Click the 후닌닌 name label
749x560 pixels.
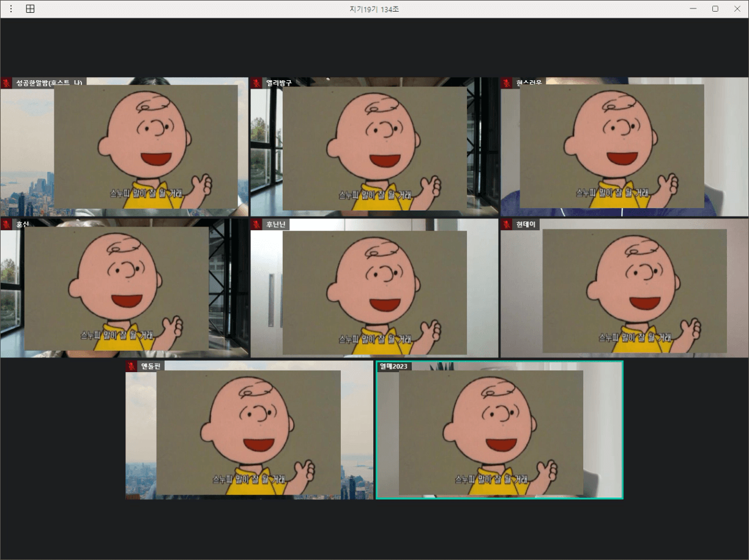pos(275,225)
